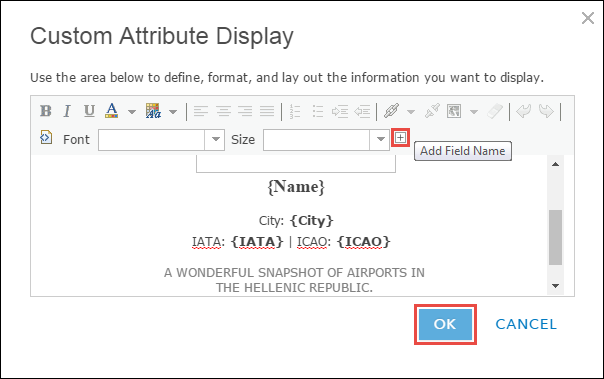This screenshot has height=379, width=604.
Task: Insert a bulleted list
Action: click(318, 111)
